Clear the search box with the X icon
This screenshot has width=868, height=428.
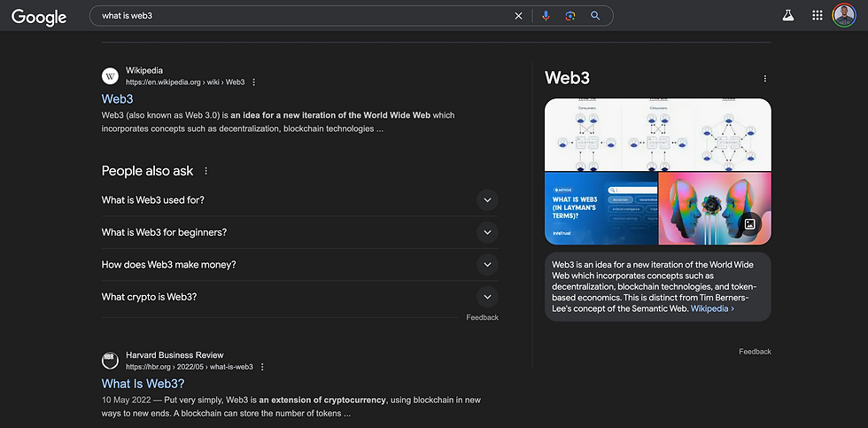click(x=519, y=16)
